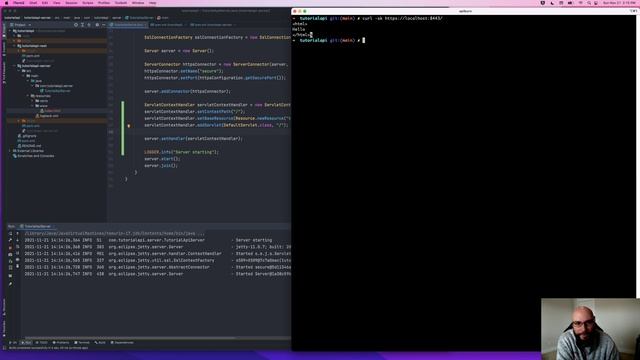Expand the certs folder

(33, 101)
